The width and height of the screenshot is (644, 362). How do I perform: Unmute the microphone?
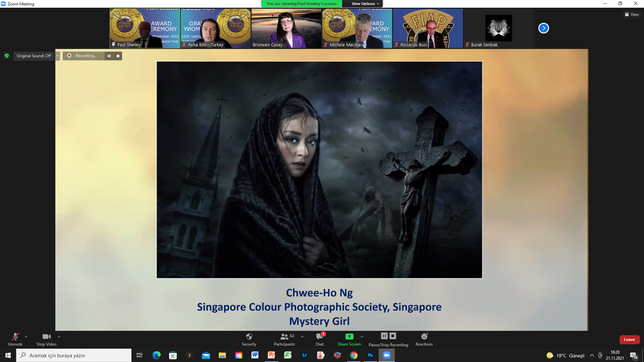(15, 339)
